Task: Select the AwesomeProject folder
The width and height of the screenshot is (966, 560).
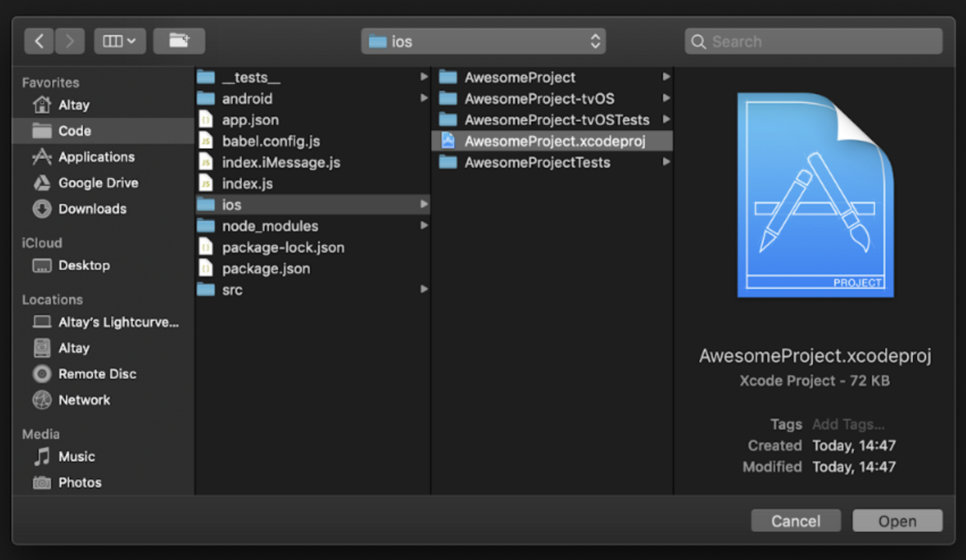Action: 552,77
